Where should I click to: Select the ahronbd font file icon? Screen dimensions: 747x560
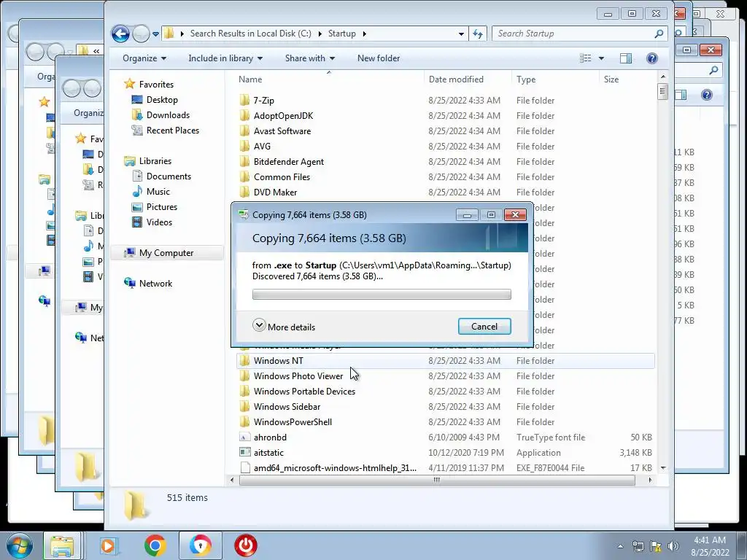(245, 437)
